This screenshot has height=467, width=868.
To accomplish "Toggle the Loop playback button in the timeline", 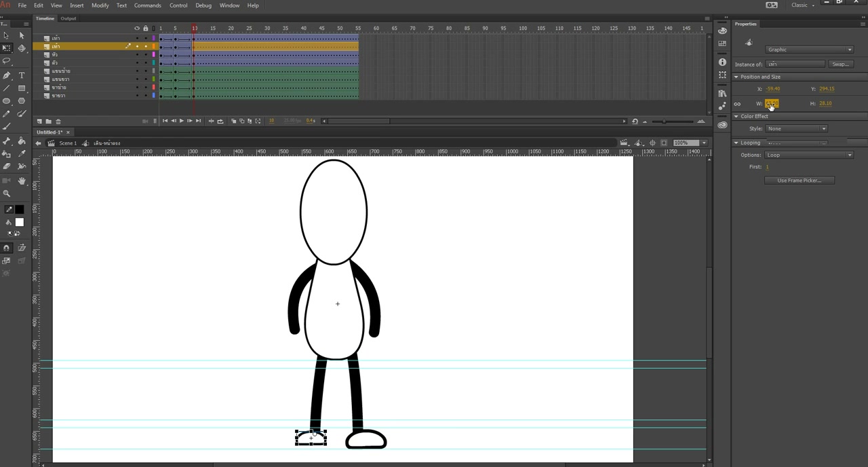I will click(x=220, y=121).
